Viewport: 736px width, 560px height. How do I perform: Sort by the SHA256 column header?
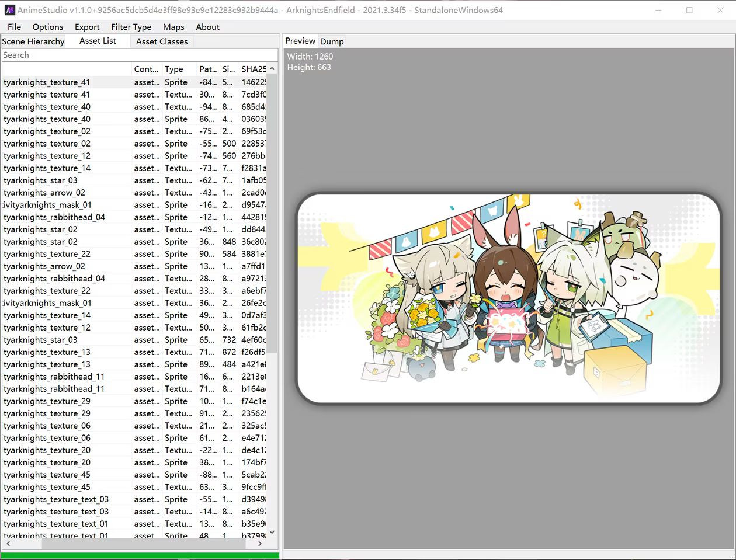(x=253, y=69)
